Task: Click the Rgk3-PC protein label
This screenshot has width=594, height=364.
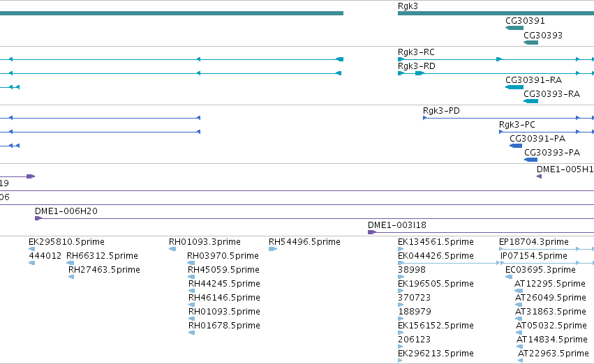Action: tap(517, 125)
